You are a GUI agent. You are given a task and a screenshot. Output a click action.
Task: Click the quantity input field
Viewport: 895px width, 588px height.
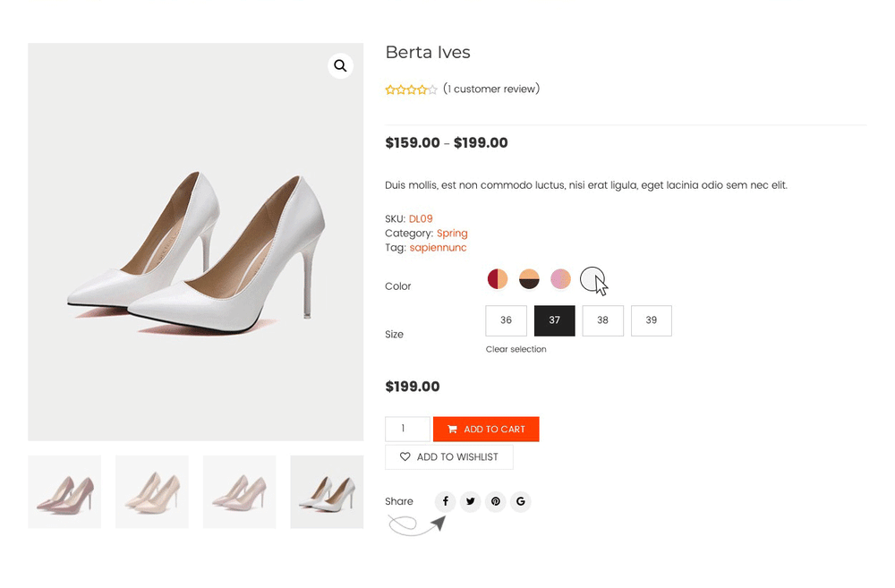[407, 429]
